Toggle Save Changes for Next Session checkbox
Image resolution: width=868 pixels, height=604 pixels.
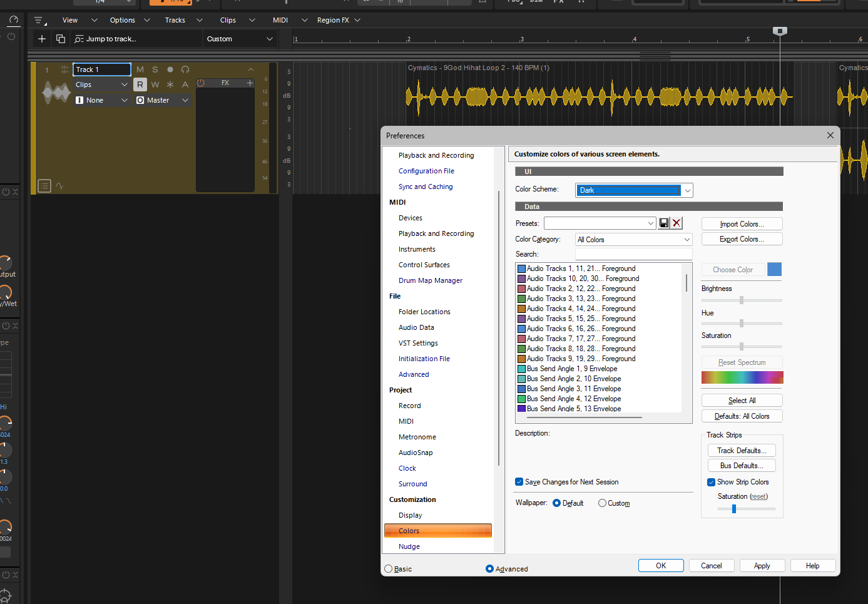[x=519, y=482]
